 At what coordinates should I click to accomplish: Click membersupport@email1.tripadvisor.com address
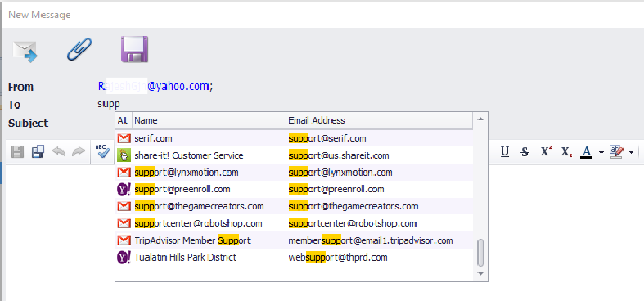(x=371, y=240)
